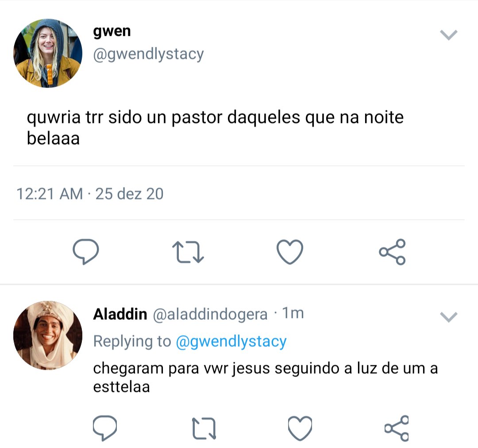Click the @aladdindogera handle

[210, 314]
